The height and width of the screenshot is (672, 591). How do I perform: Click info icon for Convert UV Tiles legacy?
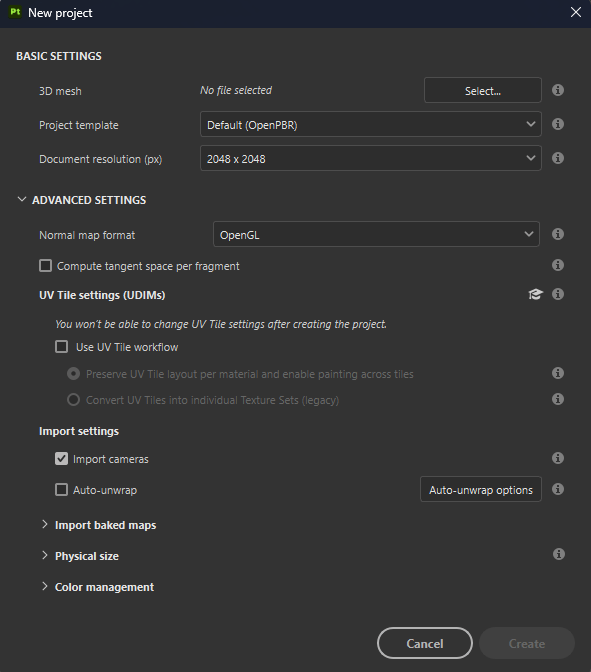558,399
